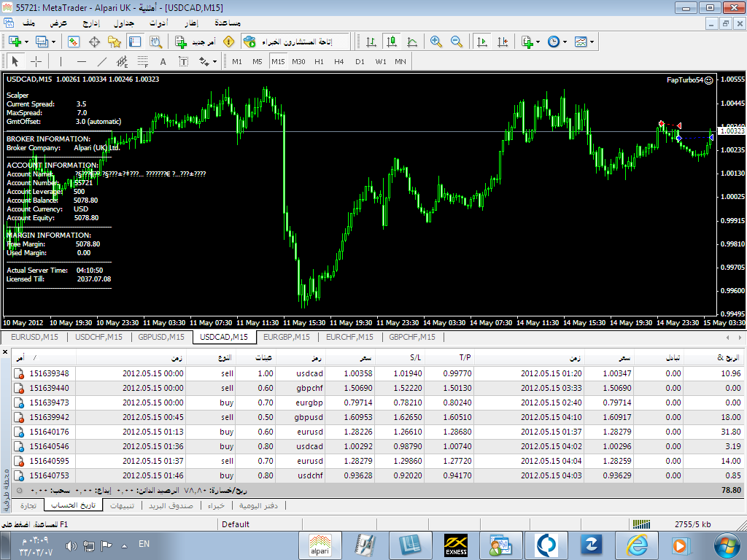Open the Windows Start menu

(727, 545)
